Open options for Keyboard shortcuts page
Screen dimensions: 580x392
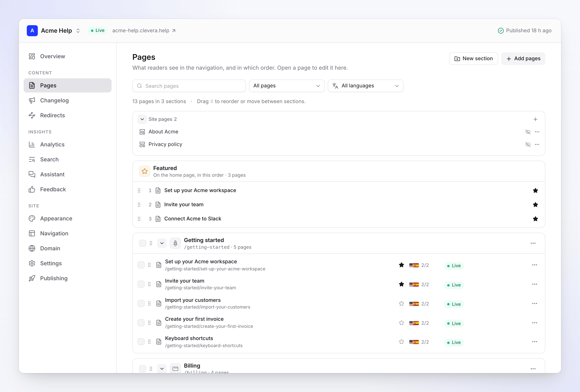[x=534, y=342]
